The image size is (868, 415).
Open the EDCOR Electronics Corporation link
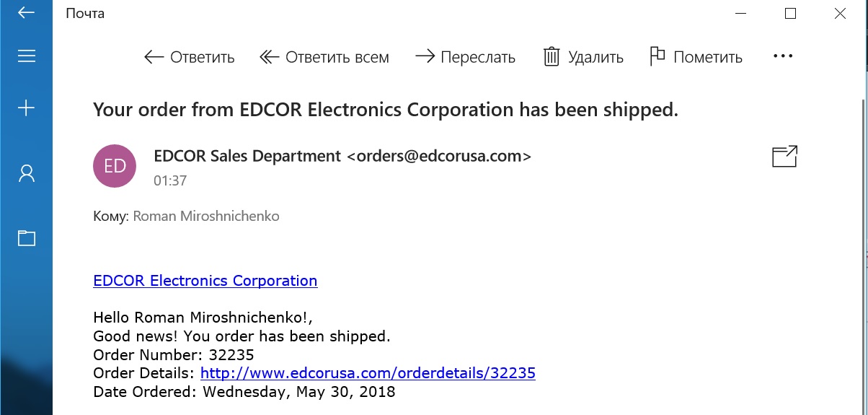pyautogui.click(x=205, y=281)
